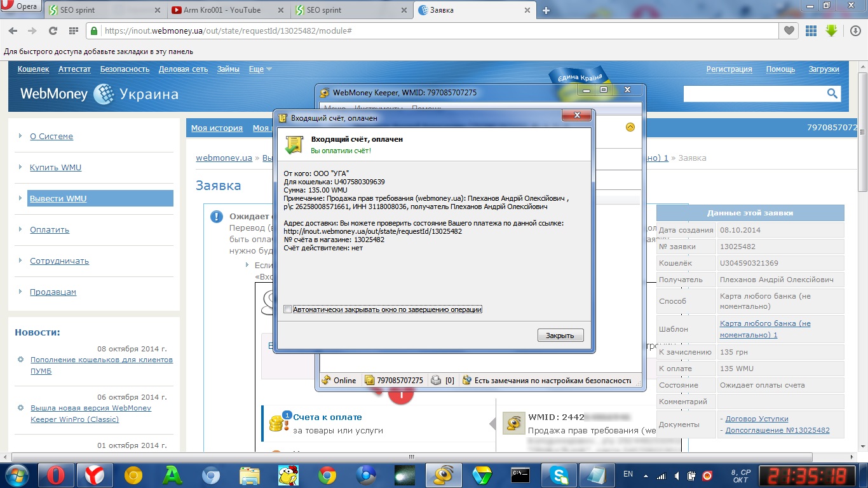
Task: Open the Кошелек menu item
Action: click(33, 69)
